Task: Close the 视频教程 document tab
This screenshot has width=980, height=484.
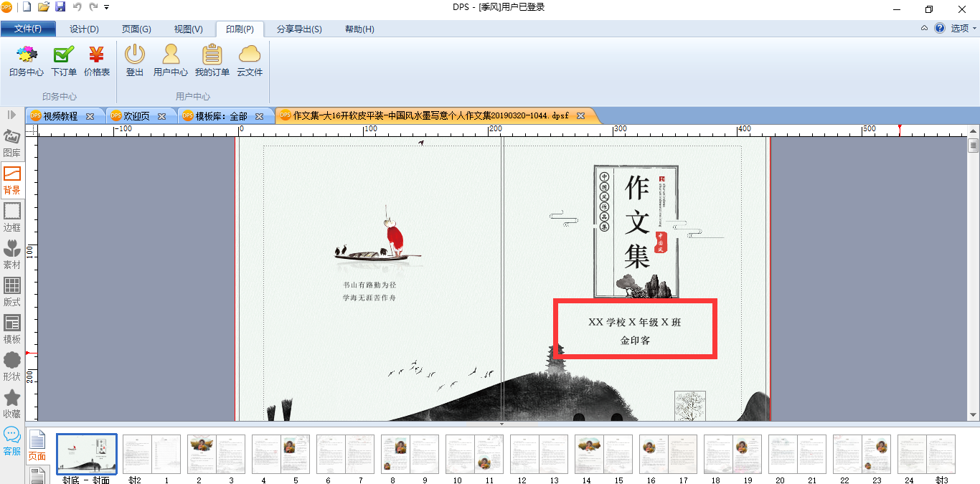Action: 90,116
